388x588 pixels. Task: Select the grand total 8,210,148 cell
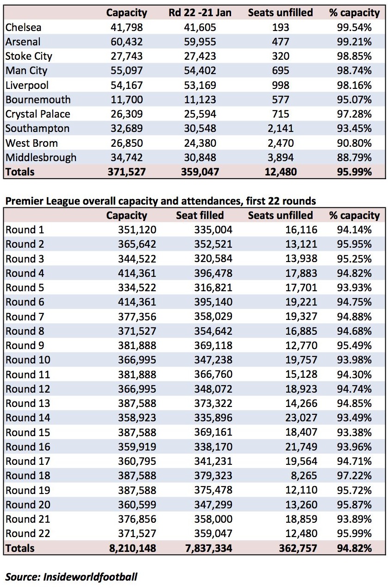132,548
